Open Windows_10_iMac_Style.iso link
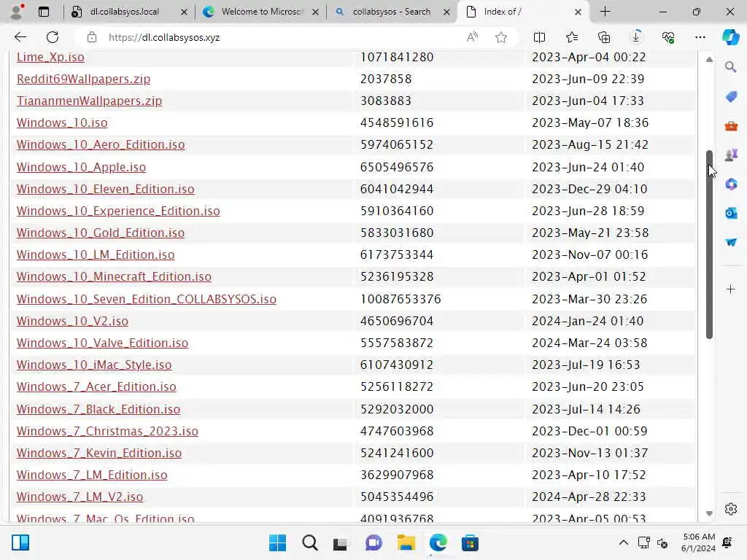Image resolution: width=747 pixels, height=560 pixels. [94, 365]
